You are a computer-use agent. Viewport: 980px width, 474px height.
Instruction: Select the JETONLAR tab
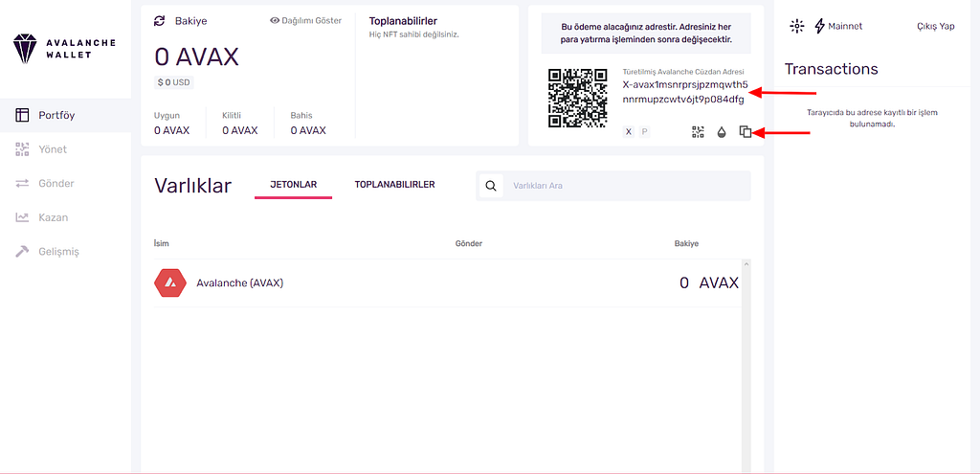293,185
